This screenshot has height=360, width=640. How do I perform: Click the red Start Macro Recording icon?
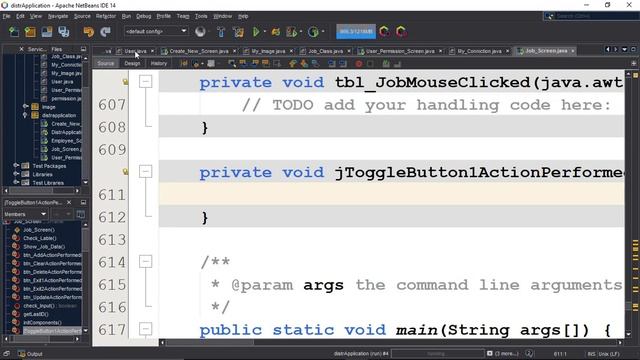(359, 64)
